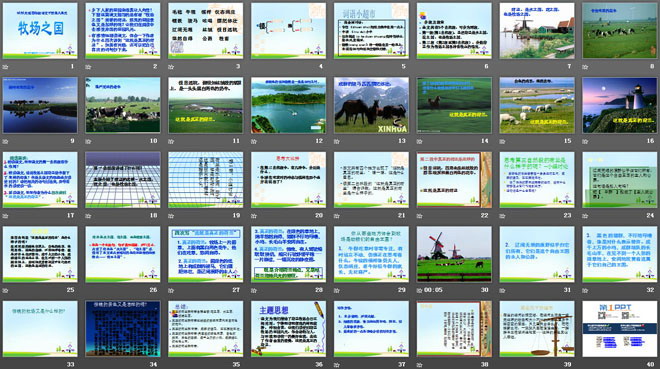The height and width of the screenshot is (369, 660).
Task: Click the animation star under slide 20
Action: click(254, 216)
